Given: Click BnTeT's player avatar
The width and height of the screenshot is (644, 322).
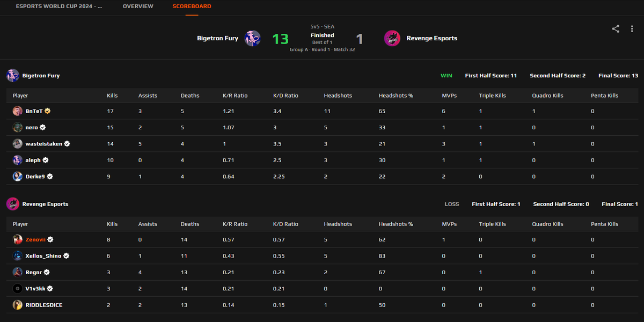Looking at the screenshot, I should pos(16,111).
